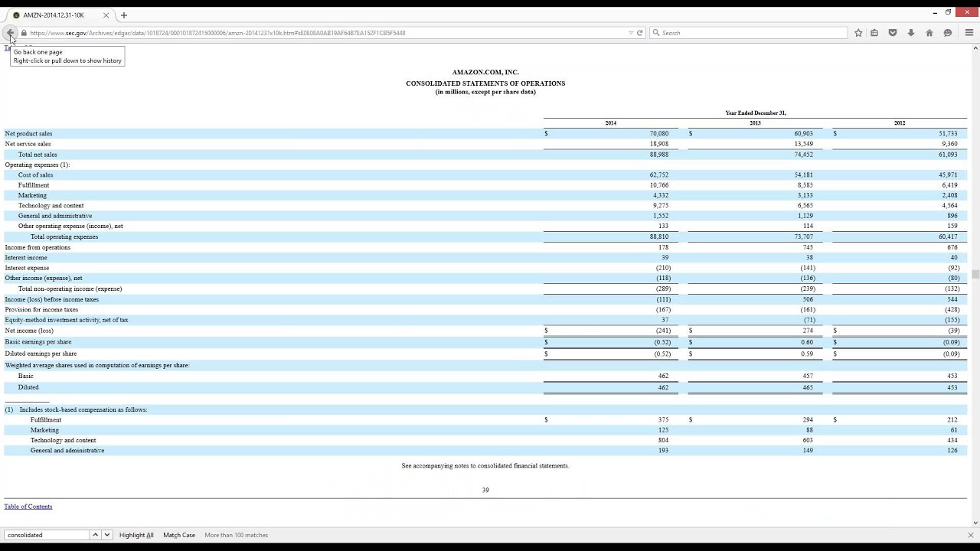The image size is (980, 551).
Task: Open the hamburger menu
Action: point(969,33)
